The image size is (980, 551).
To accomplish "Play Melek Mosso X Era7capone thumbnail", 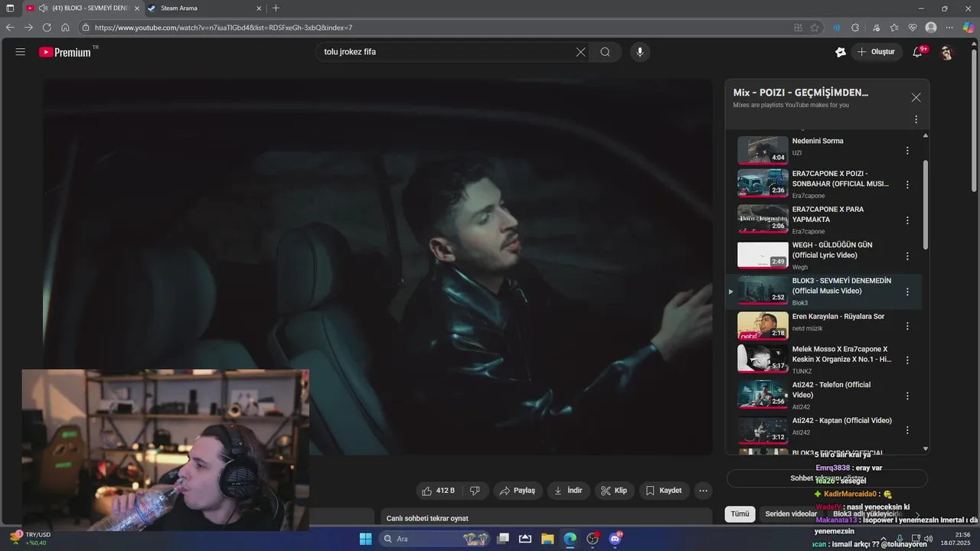I will [763, 360].
